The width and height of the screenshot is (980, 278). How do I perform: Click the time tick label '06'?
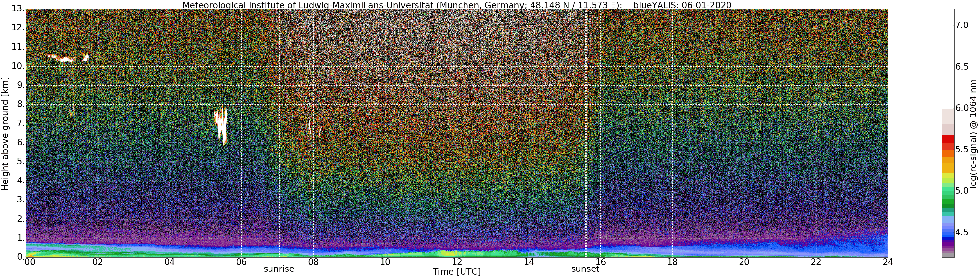[x=241, y=262]
